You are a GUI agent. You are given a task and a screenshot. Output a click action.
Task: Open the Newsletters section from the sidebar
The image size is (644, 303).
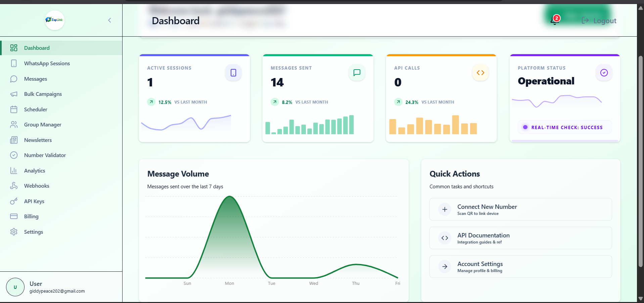[x=38, y=140]
